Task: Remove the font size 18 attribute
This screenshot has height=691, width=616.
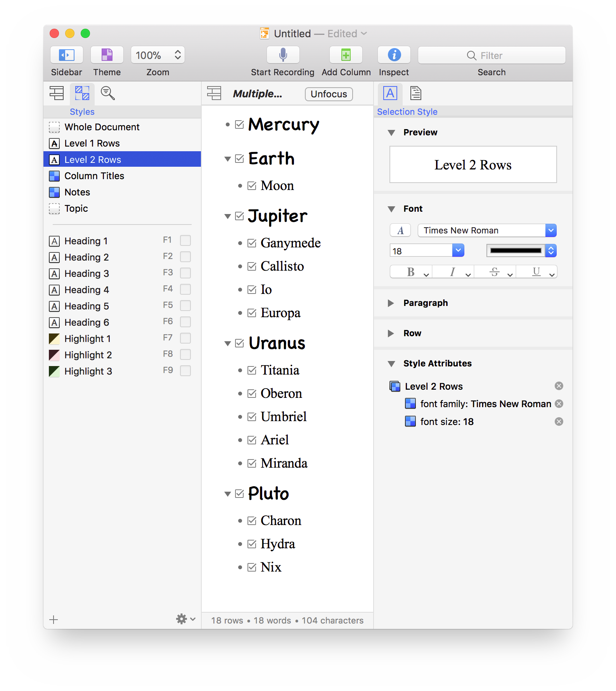Action: 559,422
